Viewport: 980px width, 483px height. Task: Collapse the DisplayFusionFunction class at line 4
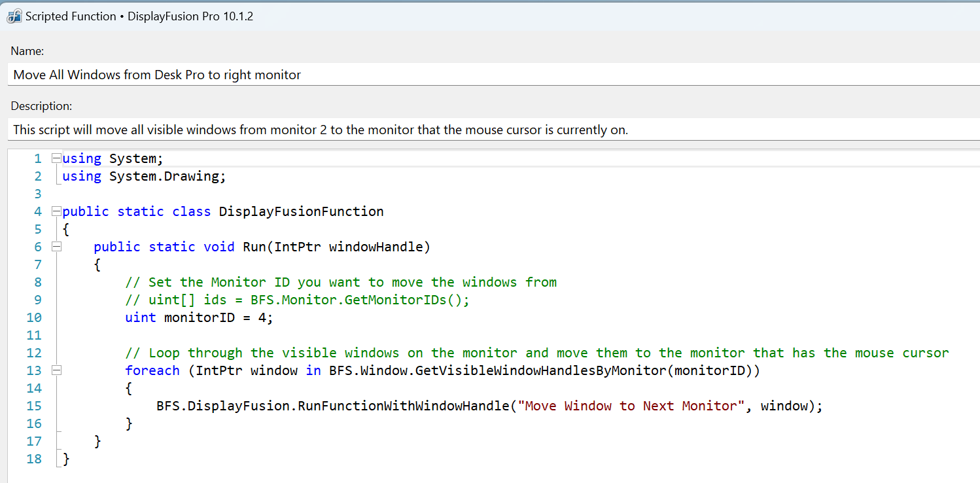click(x=56, y=211)
